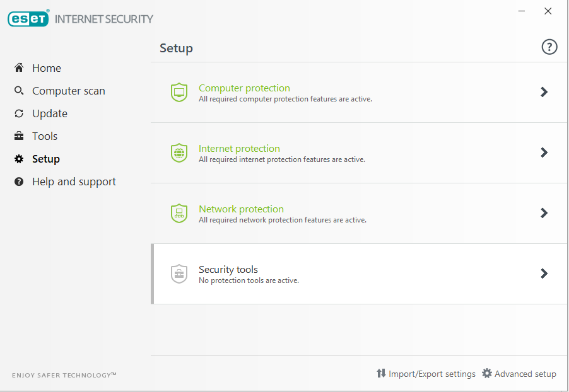The width and height of the screenshot is (569, 392).
Task: Open Computer scan section
Action: [68, 91]
